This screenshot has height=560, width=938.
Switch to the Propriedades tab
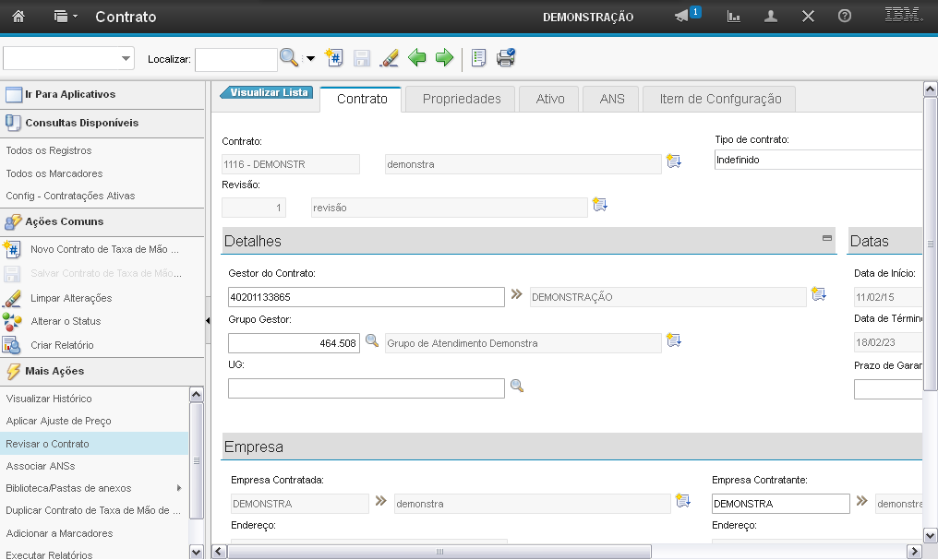(462, 100)
